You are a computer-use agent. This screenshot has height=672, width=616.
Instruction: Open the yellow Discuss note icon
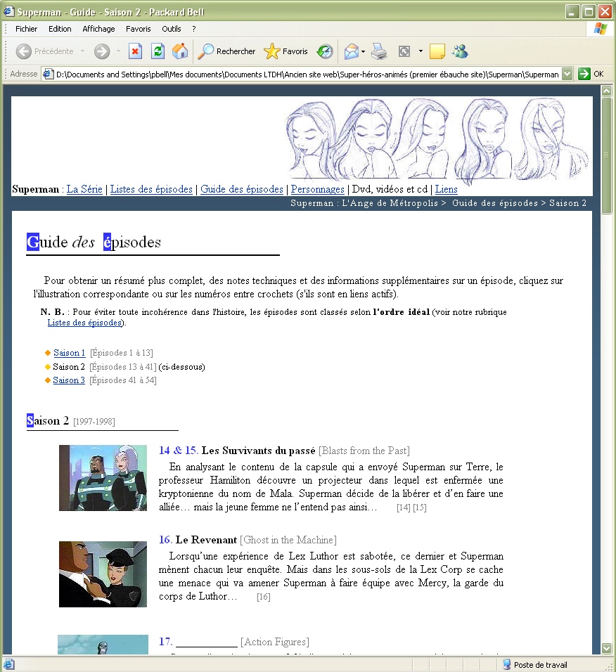coord(437,51)
